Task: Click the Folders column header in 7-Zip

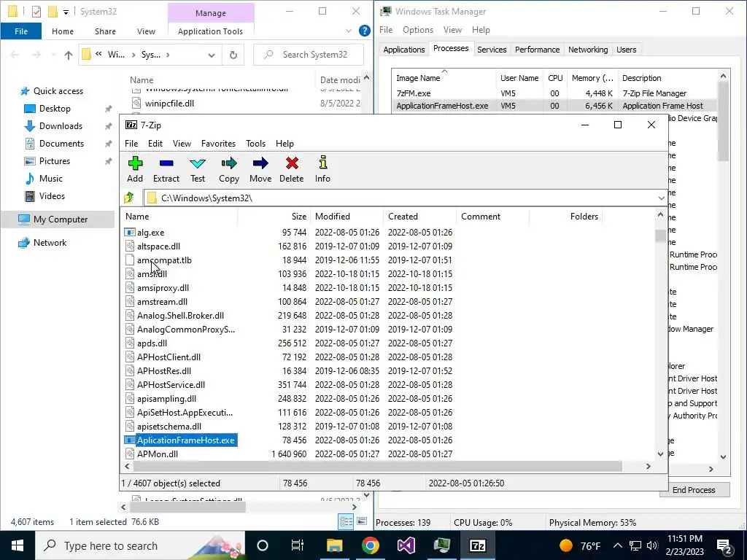Action: click(565, 216)
